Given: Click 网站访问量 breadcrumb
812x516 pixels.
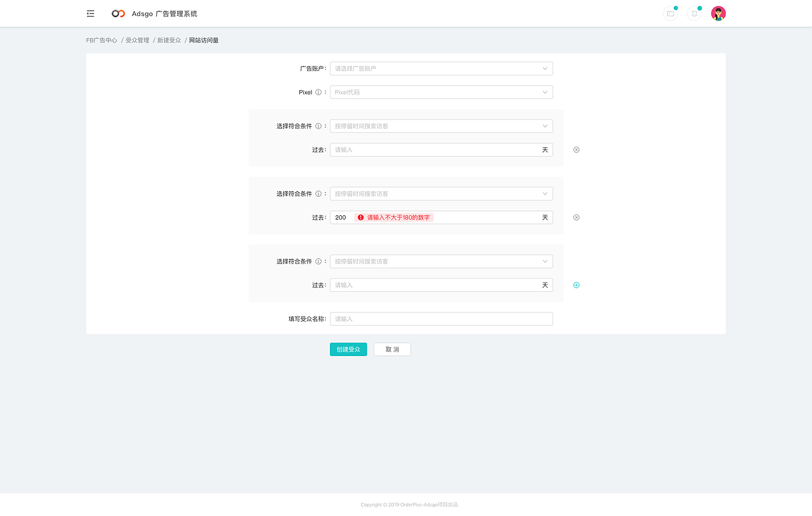Looking at the screenshot, I should click(x=204, y=40).
